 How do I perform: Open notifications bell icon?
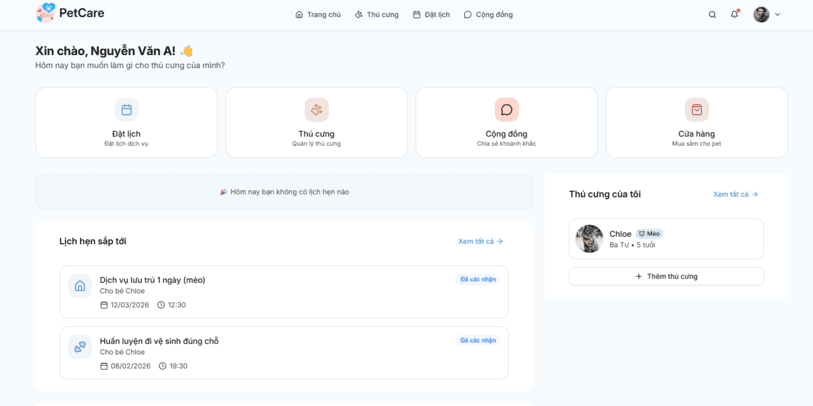(x=735, y=15)
